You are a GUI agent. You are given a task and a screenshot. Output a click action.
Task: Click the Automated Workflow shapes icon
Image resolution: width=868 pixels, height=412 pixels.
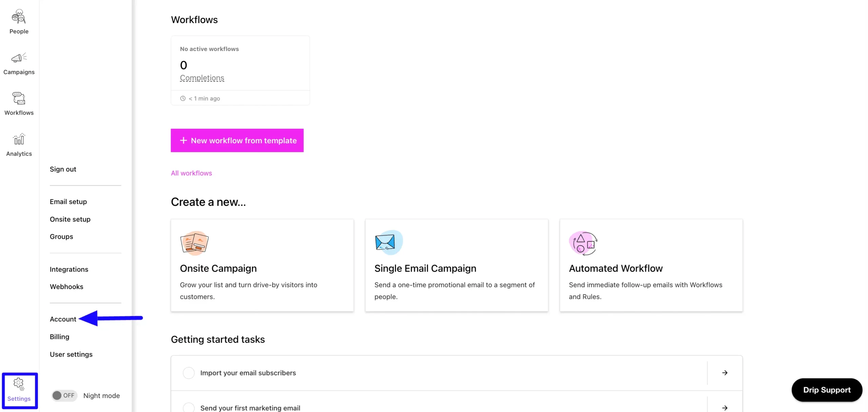click(583, 243)
